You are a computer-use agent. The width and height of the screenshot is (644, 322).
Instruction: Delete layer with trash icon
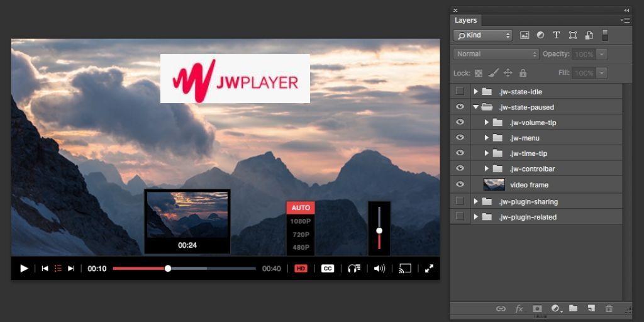609,308
